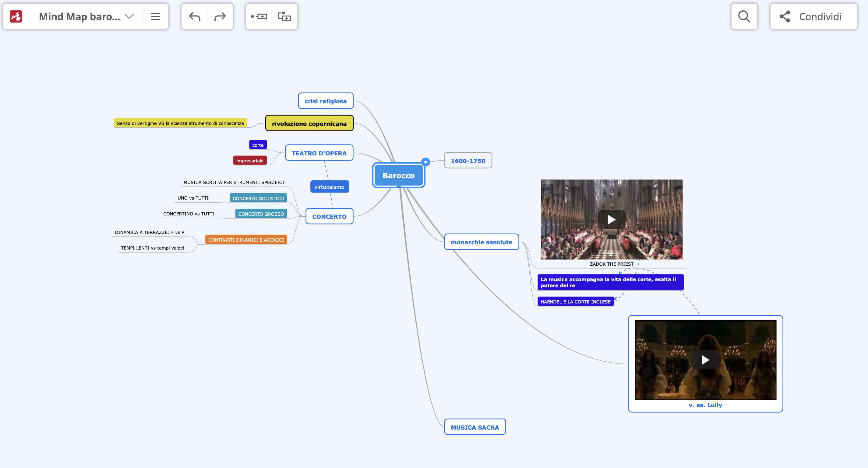
Task: Select TEMPI LENTI vs tempi veloci
Action: (152, 248)
